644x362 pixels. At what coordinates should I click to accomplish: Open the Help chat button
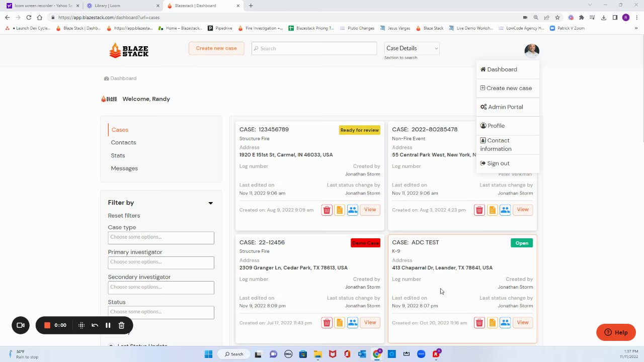616,332
